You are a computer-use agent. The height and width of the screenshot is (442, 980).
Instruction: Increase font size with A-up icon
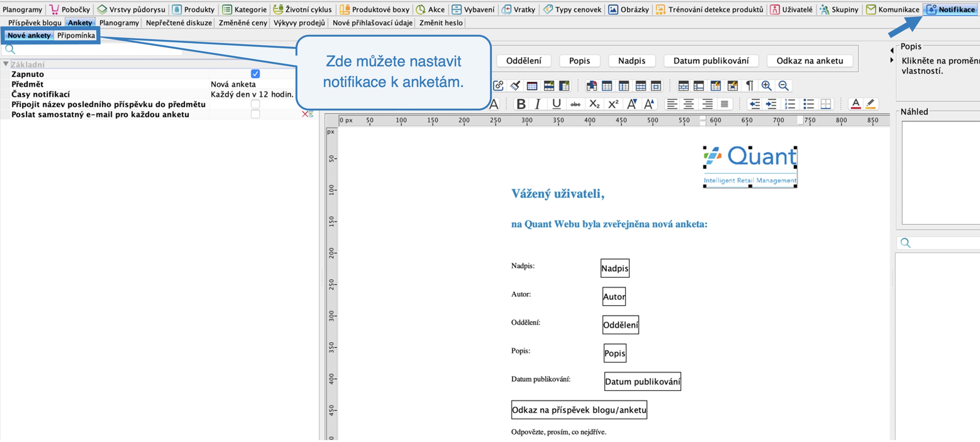point(649,104)
